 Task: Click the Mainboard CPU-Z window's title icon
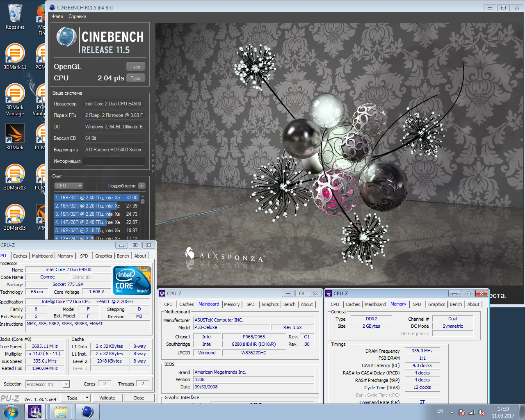[162, 293]
